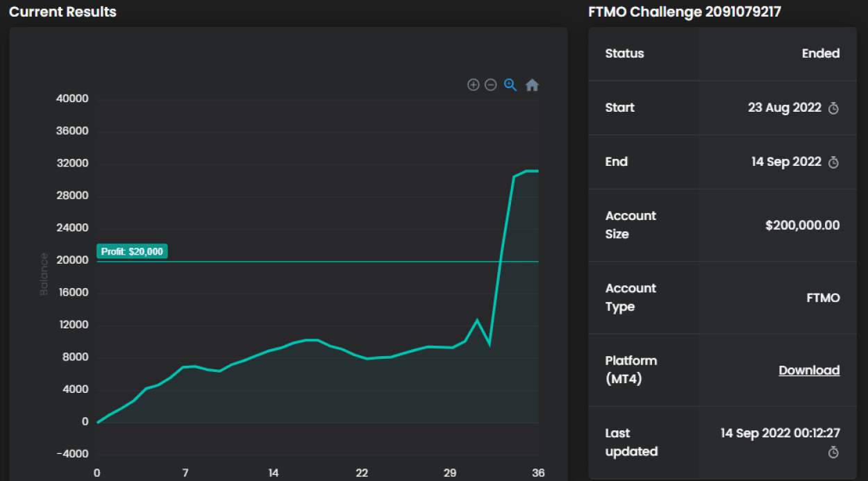Click the FTMO account type value
The image size is (868, 481).
tap(823, 298)
